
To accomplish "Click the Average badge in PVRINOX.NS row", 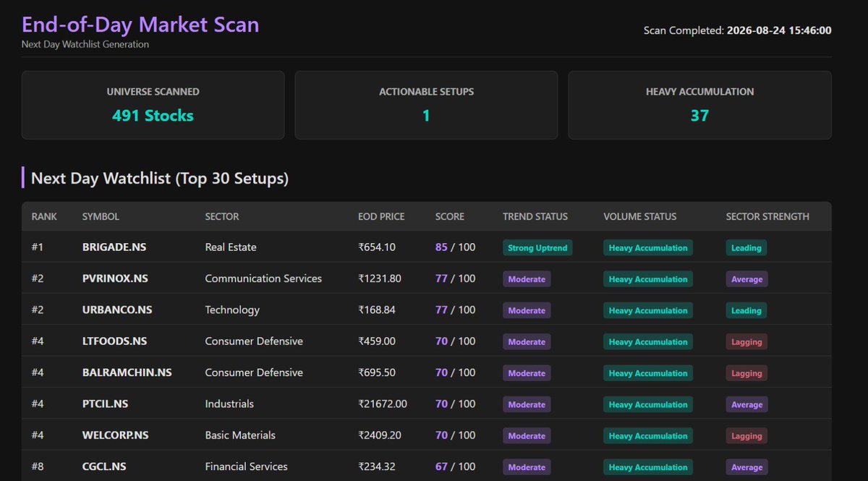I will (x=746, y=279).
